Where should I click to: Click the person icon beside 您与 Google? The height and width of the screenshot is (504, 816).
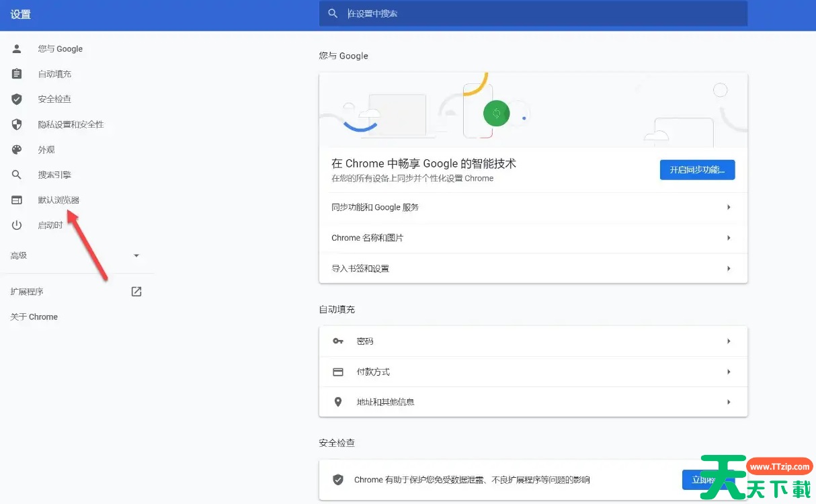click(x=17, y=48)
